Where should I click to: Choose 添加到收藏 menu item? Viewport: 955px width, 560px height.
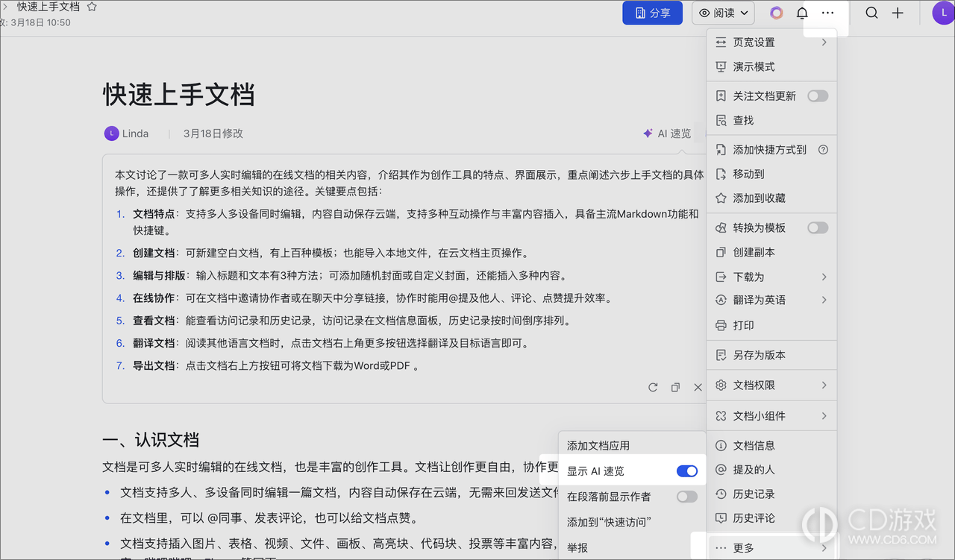pos(771,198)
